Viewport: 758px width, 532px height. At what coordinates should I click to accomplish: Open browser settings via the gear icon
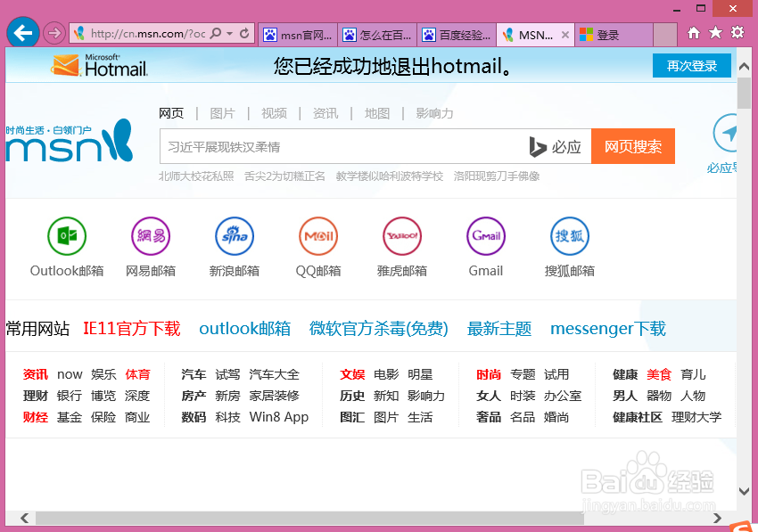click(x=737, y=30)
